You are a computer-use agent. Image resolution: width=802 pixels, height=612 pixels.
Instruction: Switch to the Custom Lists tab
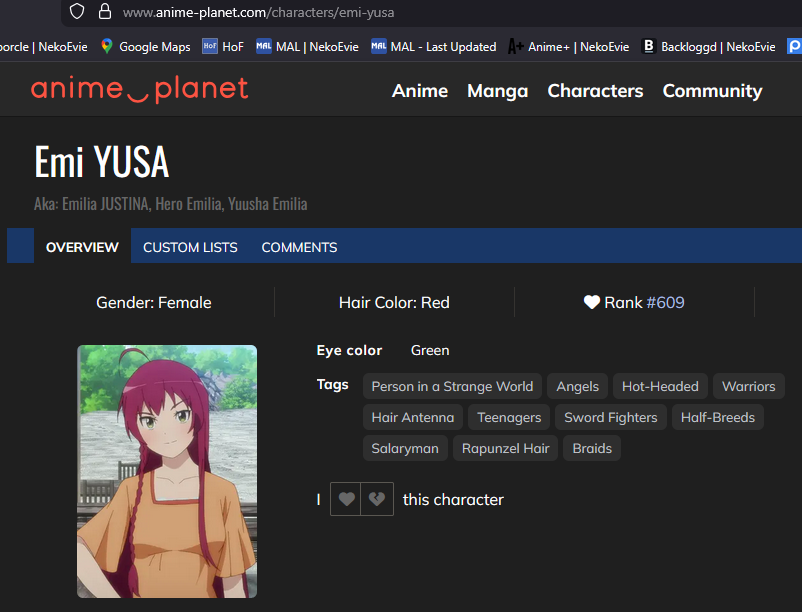click(190, 247)
